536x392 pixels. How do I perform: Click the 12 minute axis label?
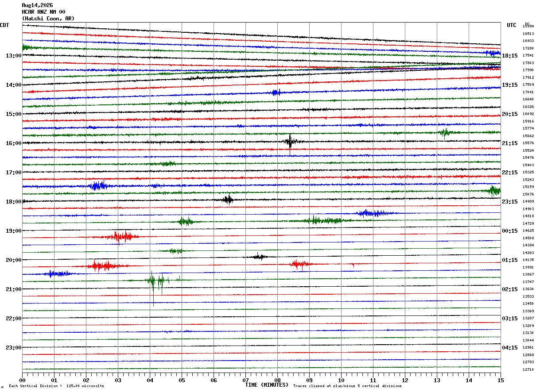(405, 380)
